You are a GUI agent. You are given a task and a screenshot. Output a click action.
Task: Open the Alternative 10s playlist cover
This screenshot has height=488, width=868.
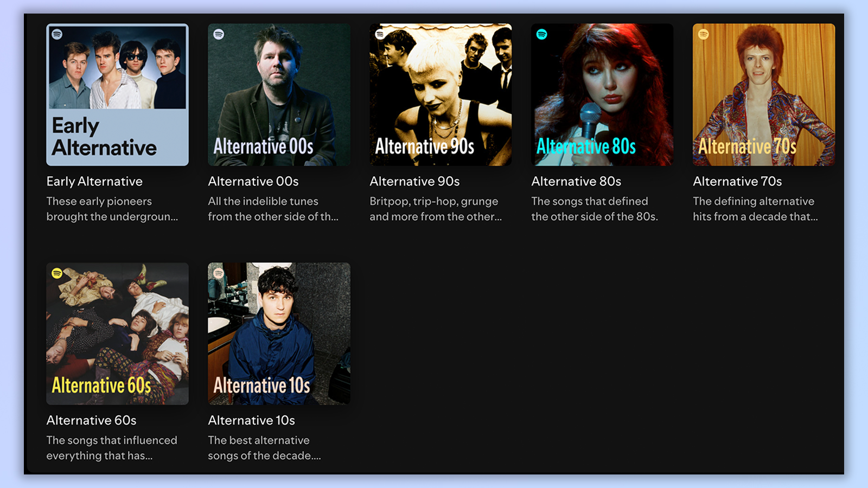[x=279, y=333]
